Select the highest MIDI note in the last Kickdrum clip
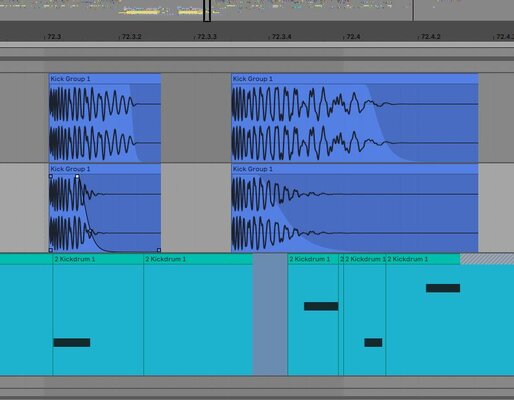Image resolution: width=514 pixels, height=400 pixels. pos(443,288)
